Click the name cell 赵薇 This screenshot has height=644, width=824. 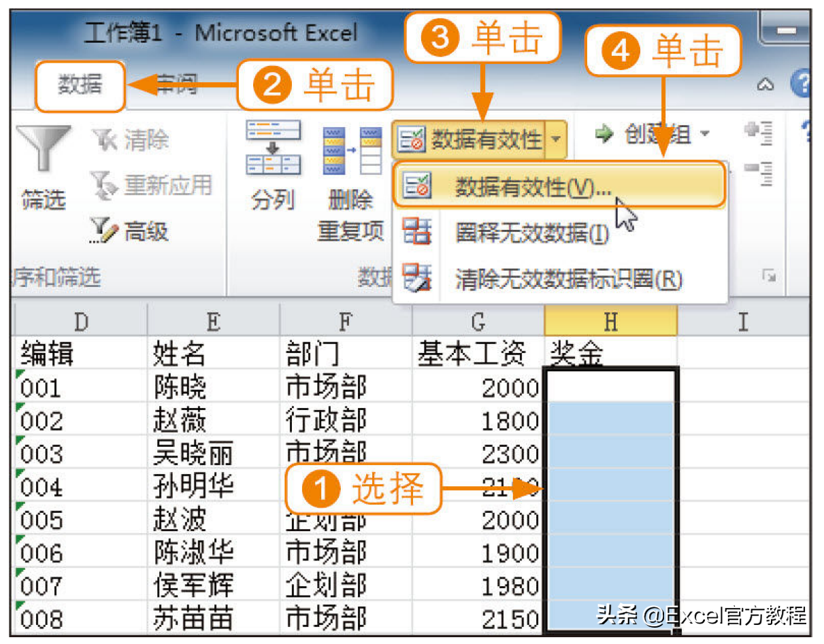[x=213, y=420]
